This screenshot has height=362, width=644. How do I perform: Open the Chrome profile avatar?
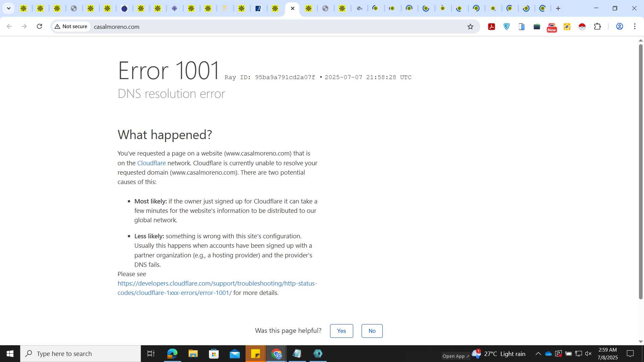click(620, 26)
